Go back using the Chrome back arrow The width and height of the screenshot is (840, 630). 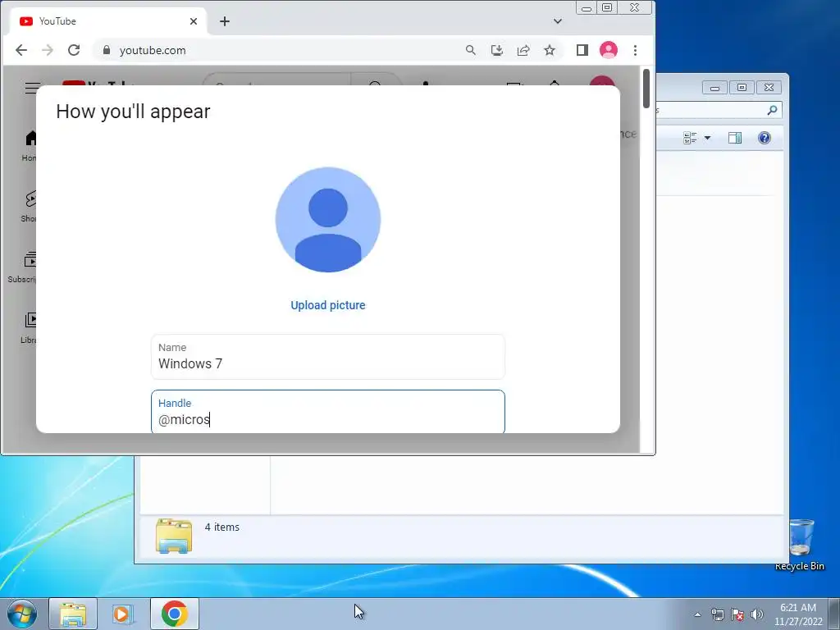point(21,50)
